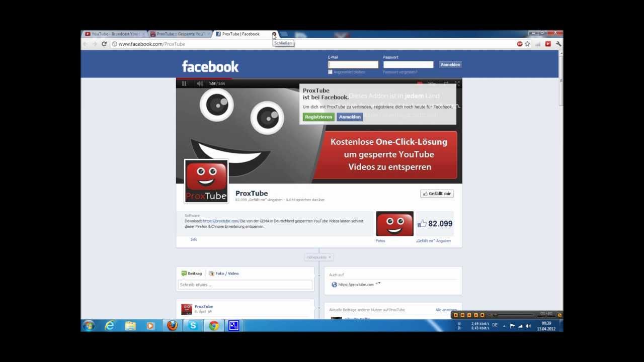Click the browser address bar
This screenshot has height=362, width=644.
(x=312, y=44)
